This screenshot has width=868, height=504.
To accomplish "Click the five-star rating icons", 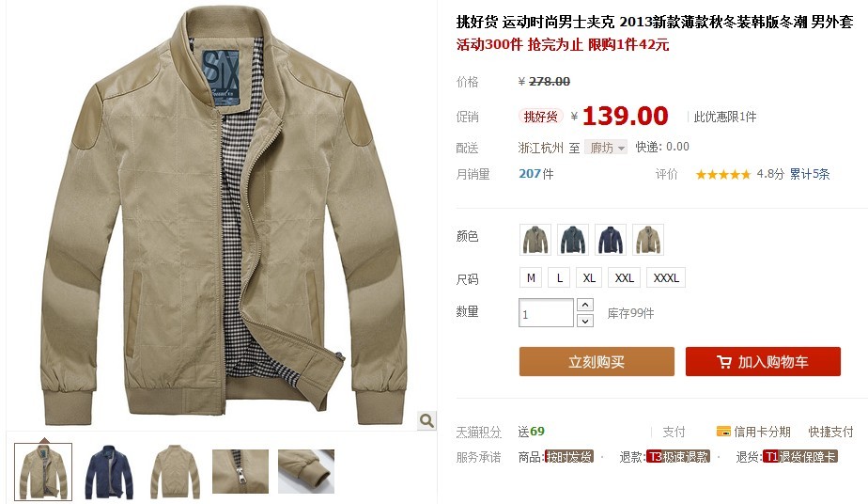I will coord(722,175).
